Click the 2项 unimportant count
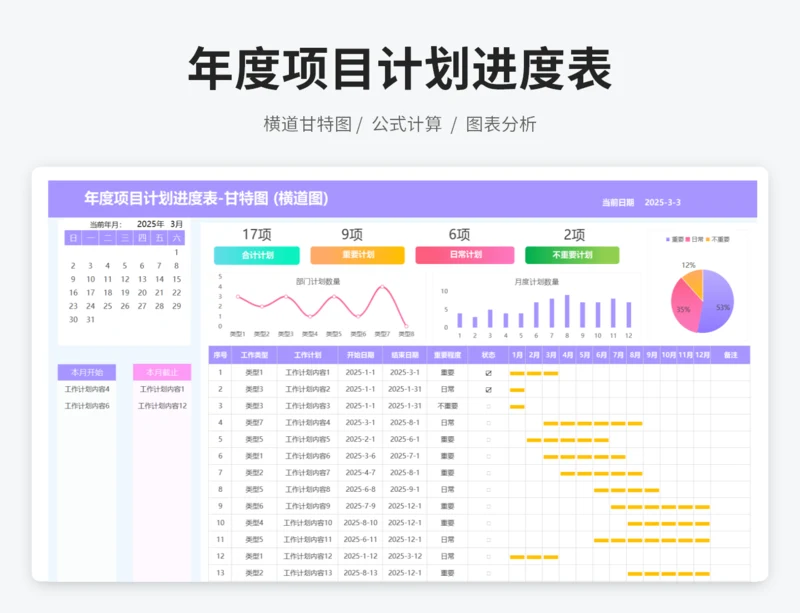This screenshot has height=613, width=800. [574, 234]
